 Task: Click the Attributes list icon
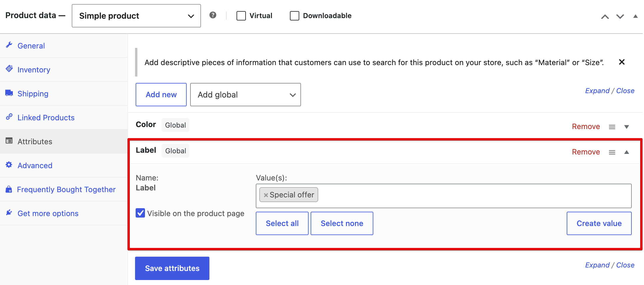[9, 141]
